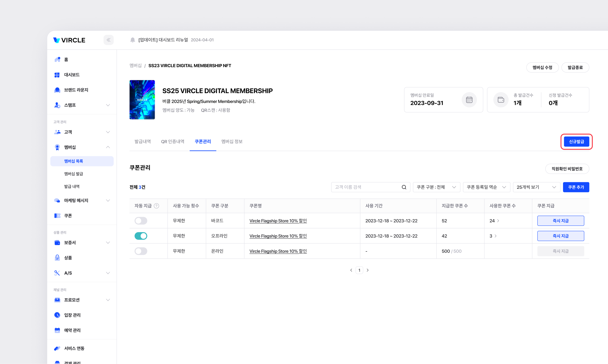The height and width of the screenshot is (364, 608).
Task: Collapse sidebar with double-chevron icon
Action: pyautogui.click(x=108, y=40)
